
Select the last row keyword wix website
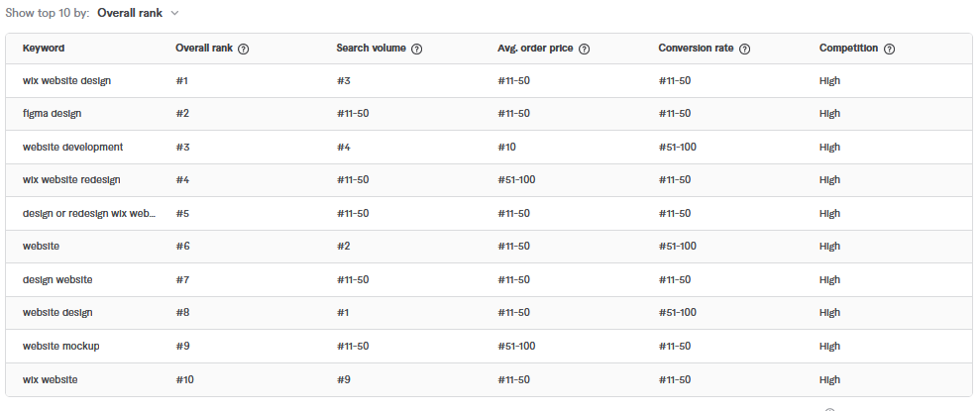pyautogui.click(x=50, y=379)
